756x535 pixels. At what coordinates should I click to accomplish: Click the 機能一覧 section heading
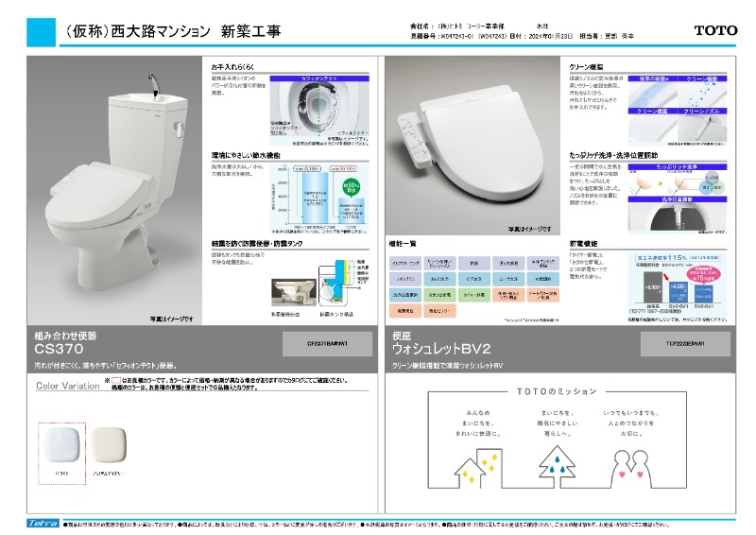[x=403, y=243]
